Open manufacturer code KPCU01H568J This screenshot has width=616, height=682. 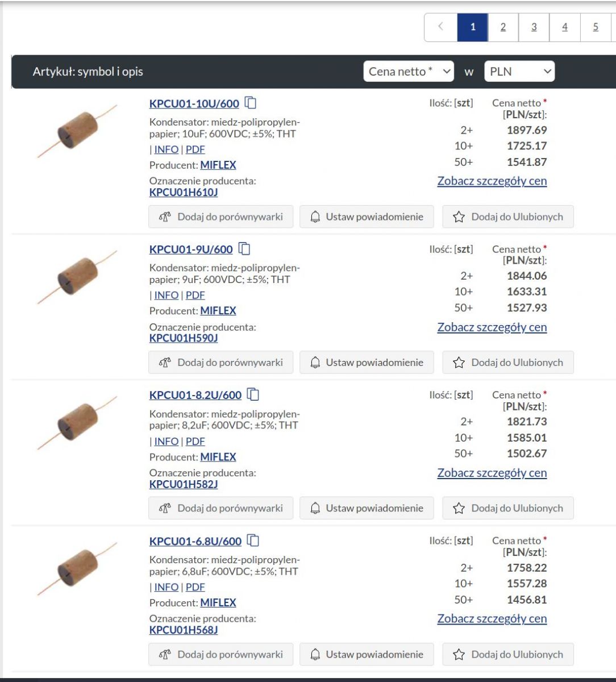tap(184, 630)
